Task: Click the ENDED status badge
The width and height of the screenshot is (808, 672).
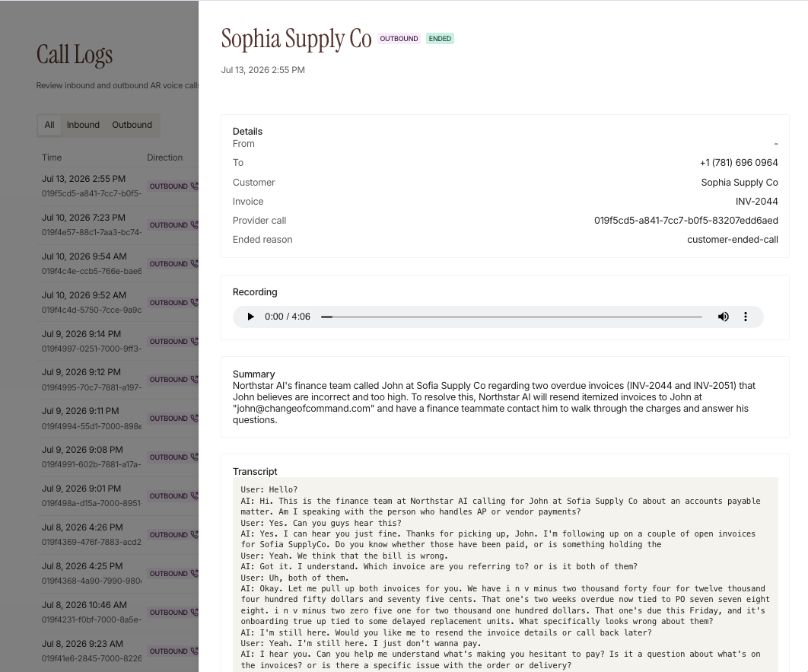Action: pos(440,39)
